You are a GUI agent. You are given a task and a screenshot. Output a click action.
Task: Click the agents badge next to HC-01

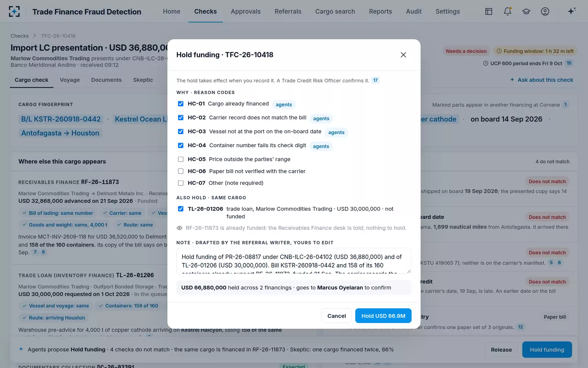284,105
